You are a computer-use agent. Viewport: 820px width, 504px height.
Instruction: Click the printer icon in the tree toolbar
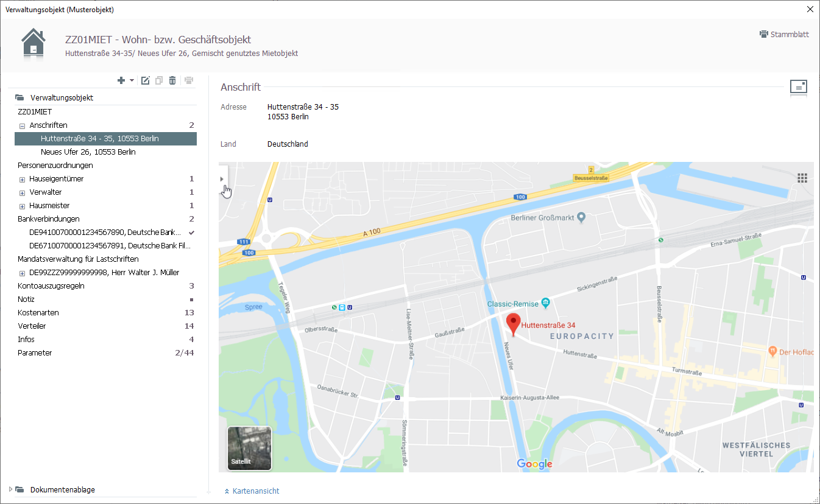pyautogui.click(x=189, y=80)
